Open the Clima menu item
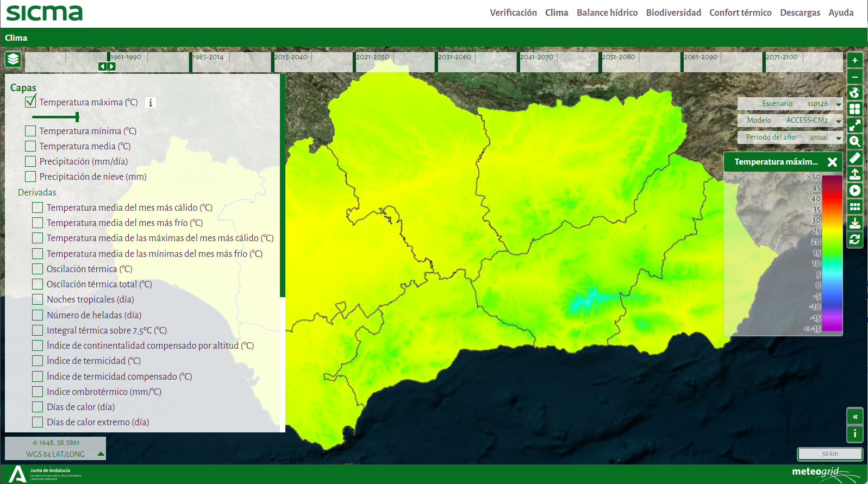868x484 pixels. tap(557, 12)
